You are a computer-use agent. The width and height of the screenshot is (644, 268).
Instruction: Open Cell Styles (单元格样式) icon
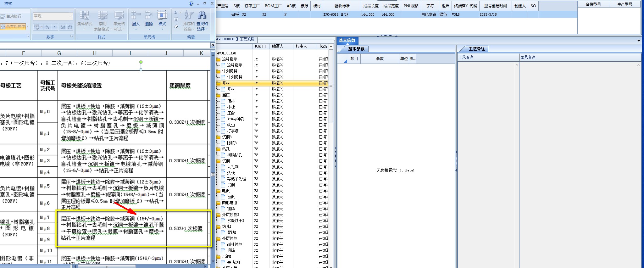click(x=119, y=21)
